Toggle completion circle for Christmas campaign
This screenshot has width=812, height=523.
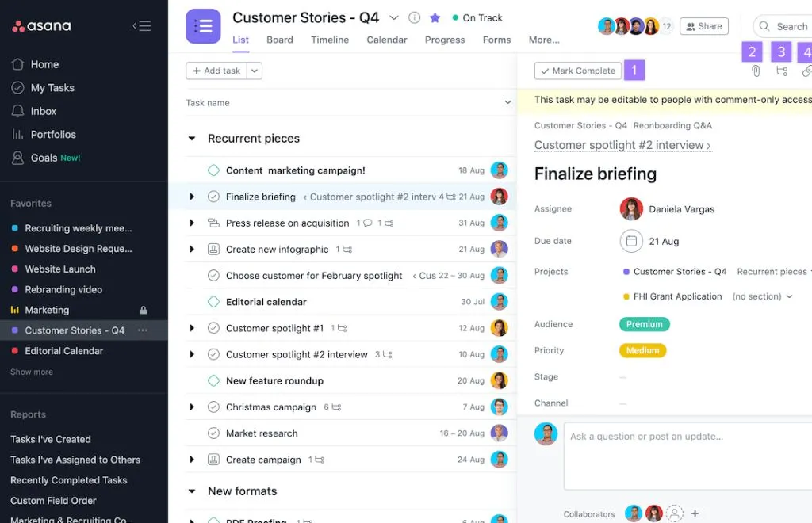(213, 407)
